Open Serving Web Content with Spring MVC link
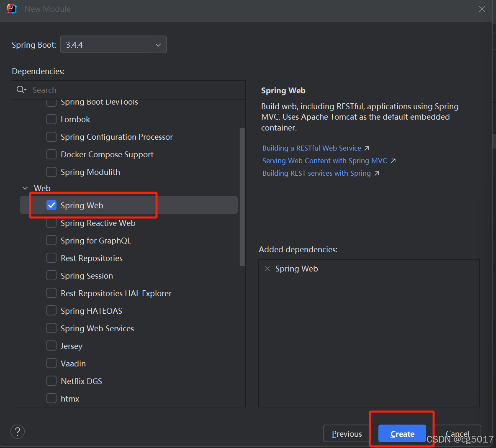Viewport: 496px width, 448px height. (324, 161)
